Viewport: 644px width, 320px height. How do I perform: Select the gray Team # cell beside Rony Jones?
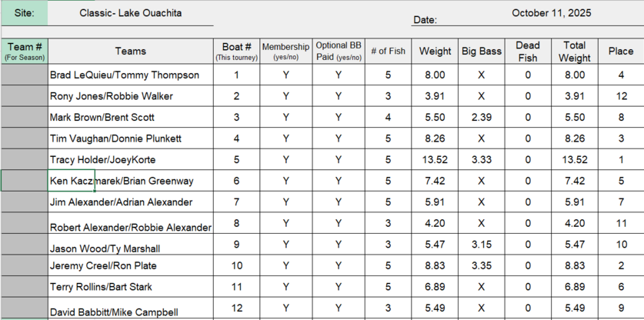coord(24,96)
